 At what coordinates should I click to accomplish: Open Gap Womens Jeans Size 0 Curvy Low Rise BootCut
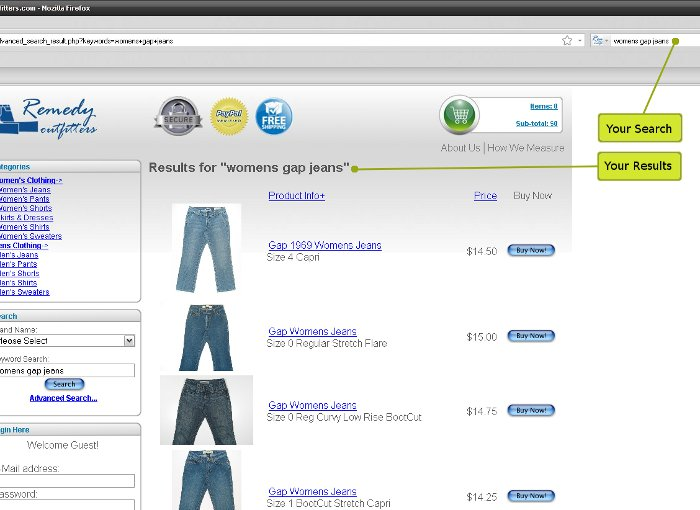tap(312, 405)
